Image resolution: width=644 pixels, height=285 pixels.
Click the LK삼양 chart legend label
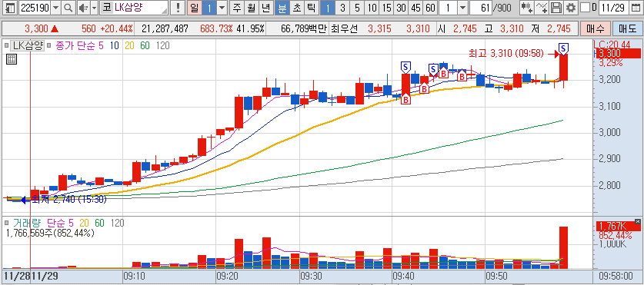point(27,45)
